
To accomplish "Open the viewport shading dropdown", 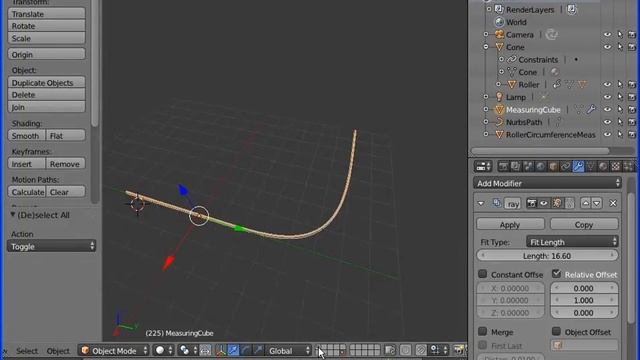I will coord(164,351).
